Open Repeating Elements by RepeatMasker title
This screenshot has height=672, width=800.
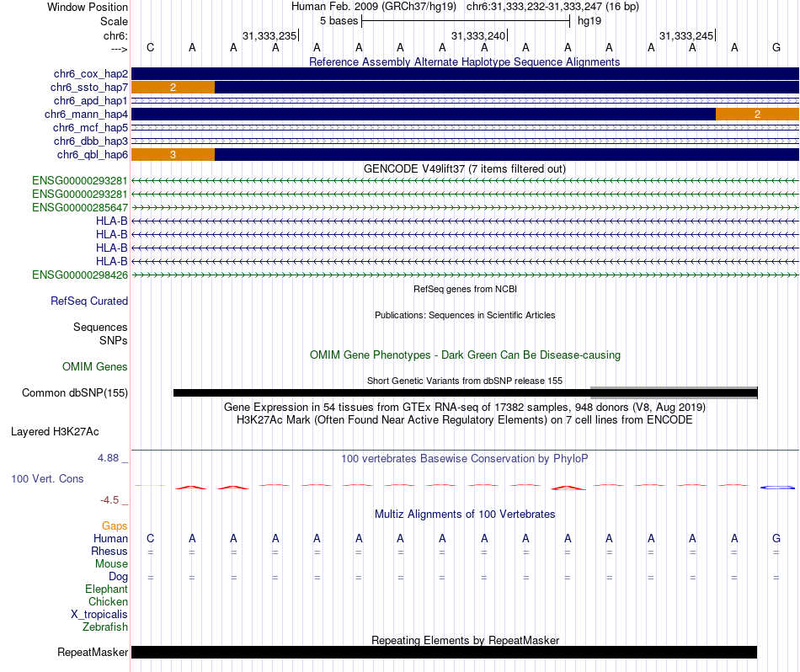click(x=465, y=640)
